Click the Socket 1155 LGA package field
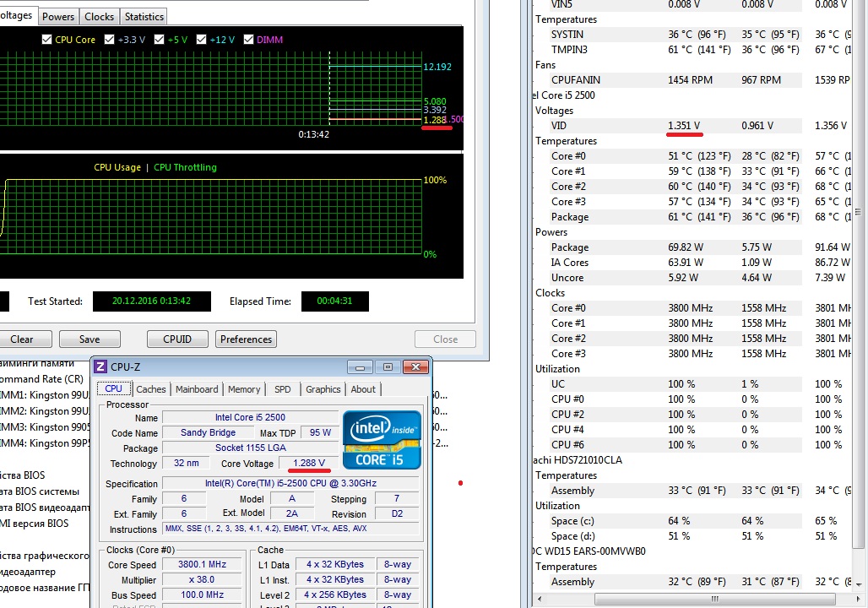Image resolution: width=868 pixels, height=608 pixels. pyautogui.click(x=250, y=448)
